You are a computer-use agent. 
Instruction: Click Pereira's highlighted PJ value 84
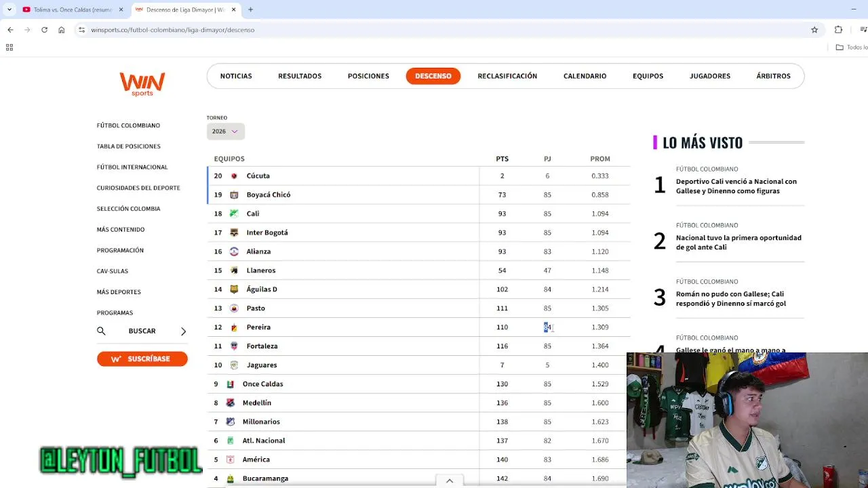tap(547, 327)
